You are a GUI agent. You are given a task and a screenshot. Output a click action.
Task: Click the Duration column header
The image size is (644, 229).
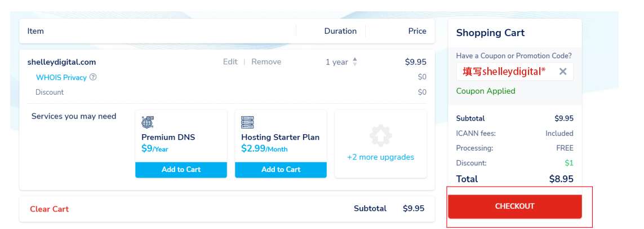[x=340, y=31]
